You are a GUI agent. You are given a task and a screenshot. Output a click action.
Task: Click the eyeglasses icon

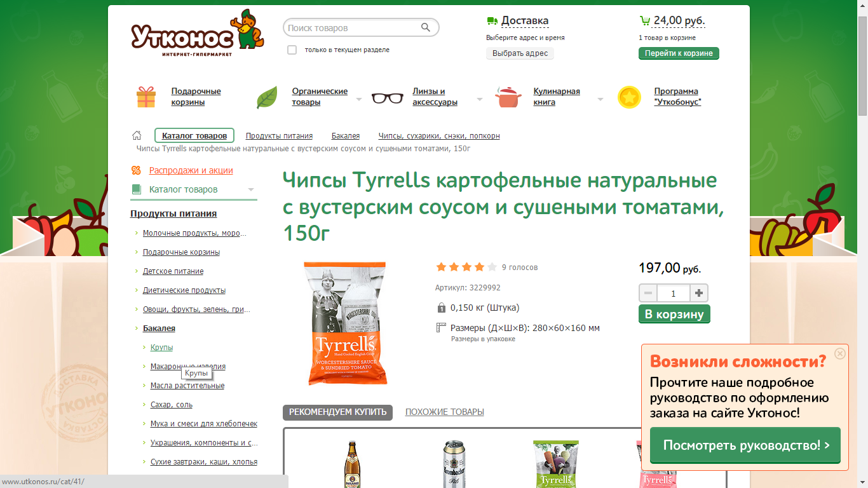pyautogui.click(x=388, y=98)
